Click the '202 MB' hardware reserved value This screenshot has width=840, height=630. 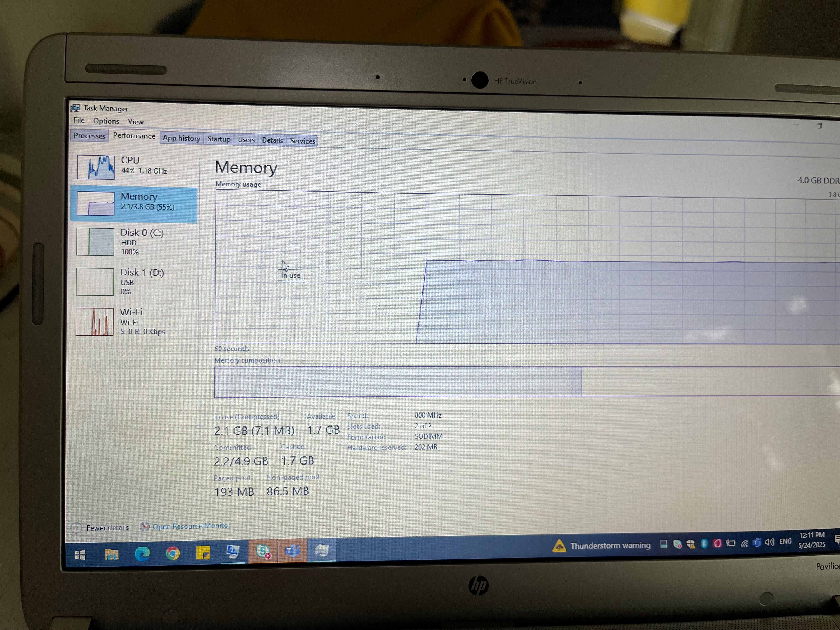coord(426,447)
